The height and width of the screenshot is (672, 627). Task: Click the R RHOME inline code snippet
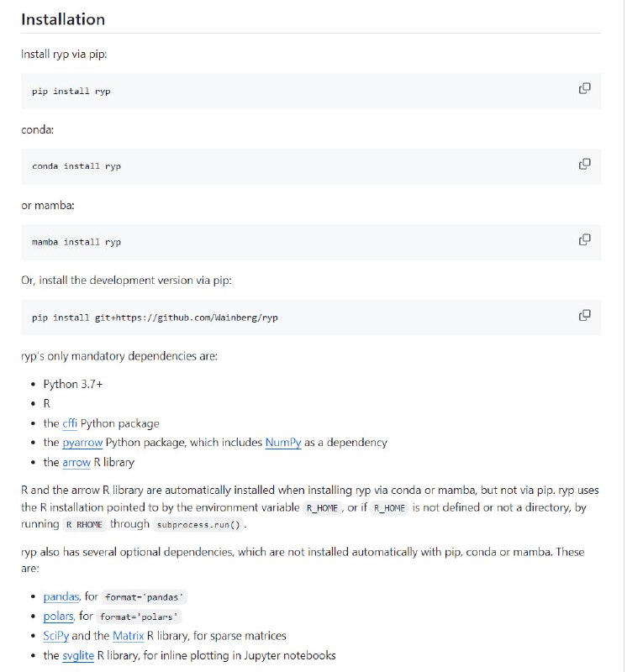[x=86, y=524]
